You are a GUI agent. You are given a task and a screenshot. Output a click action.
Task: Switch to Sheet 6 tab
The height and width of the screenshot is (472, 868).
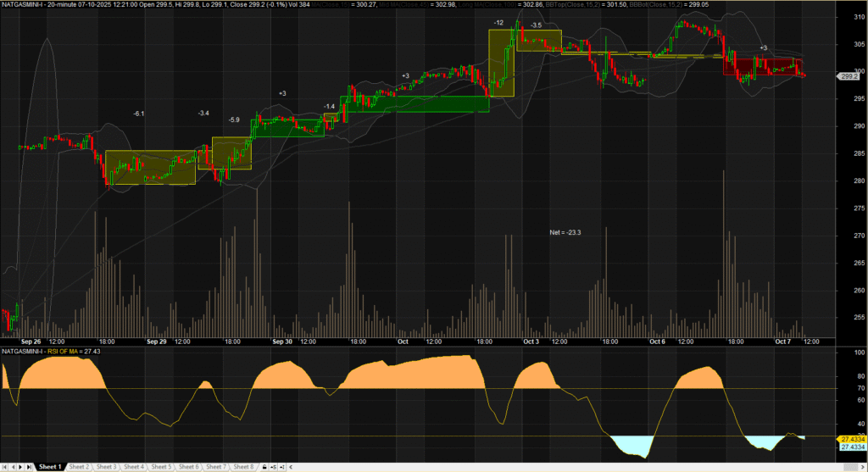[x=189, y=467]
